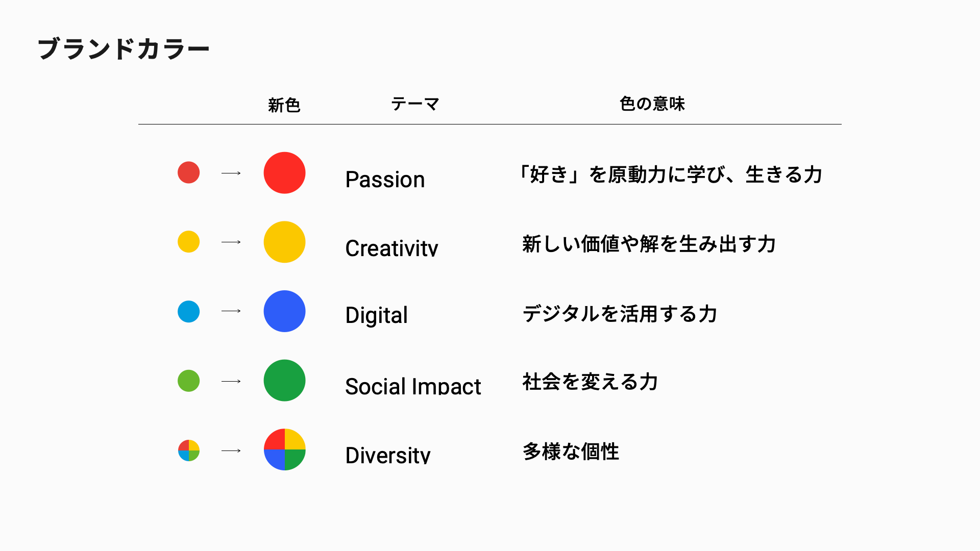Click the arrow in the Diversity row
980x551 pixels.
(x=231, y=450)
